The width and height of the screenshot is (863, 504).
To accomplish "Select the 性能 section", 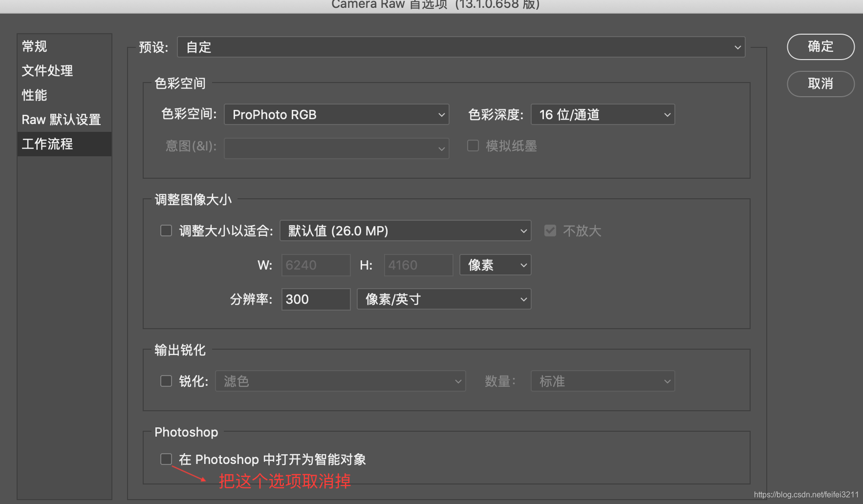I will (x=64, y=95).
